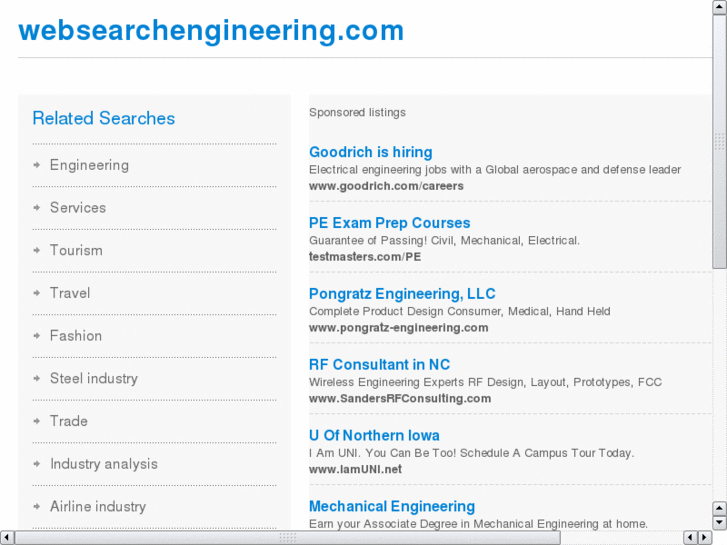The image size is (727, 545).
Task: Click the www.SandersRFConsulting.com URL
Action: pos(399,398)
